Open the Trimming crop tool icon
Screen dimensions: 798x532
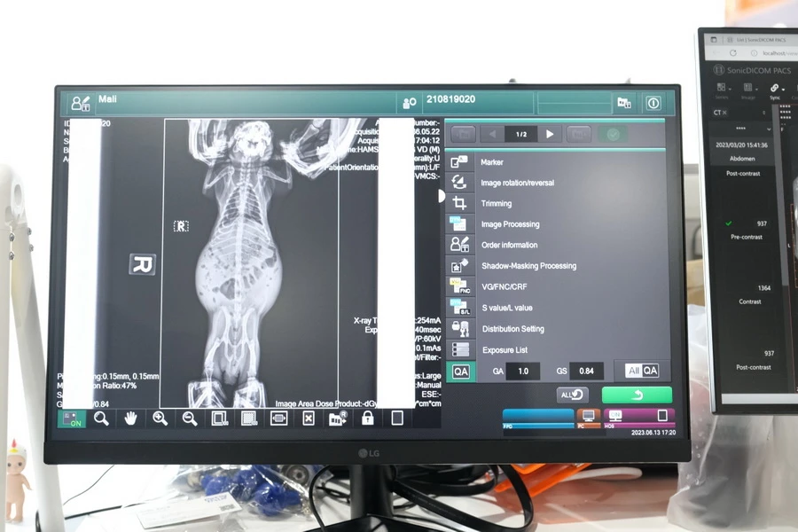(458, 203)
